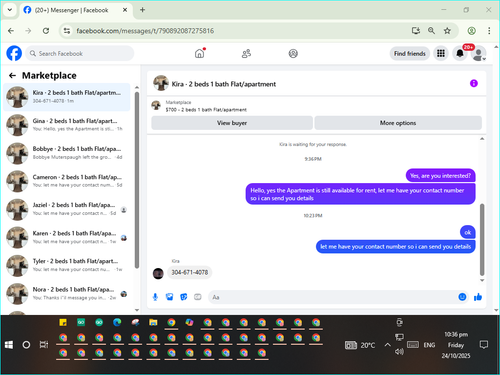Open the Facebook menu grid icon

point(441,53)
